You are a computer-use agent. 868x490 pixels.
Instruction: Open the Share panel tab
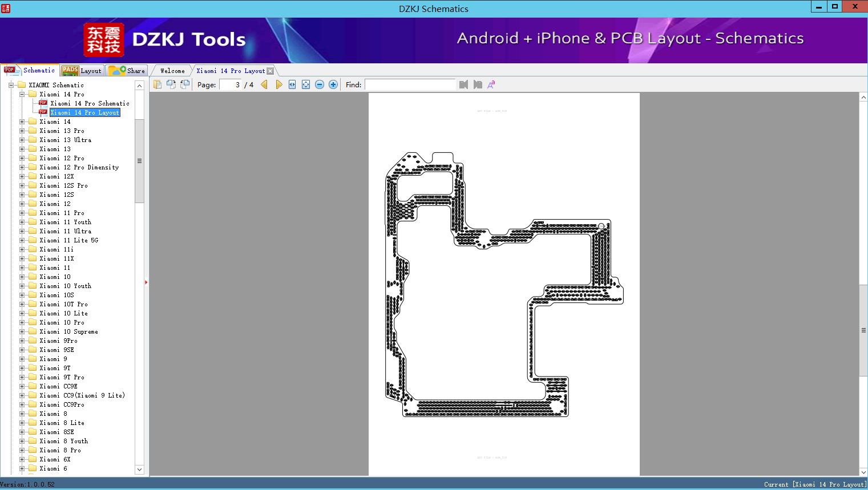tap(127, 71)
